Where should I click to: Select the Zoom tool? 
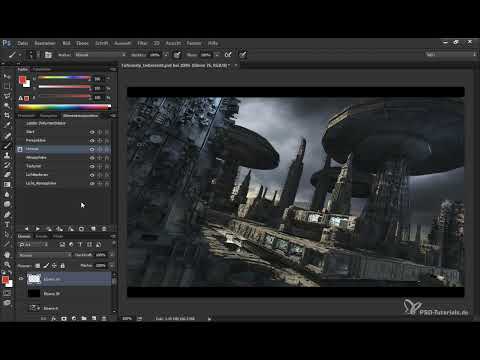[7, 265]
